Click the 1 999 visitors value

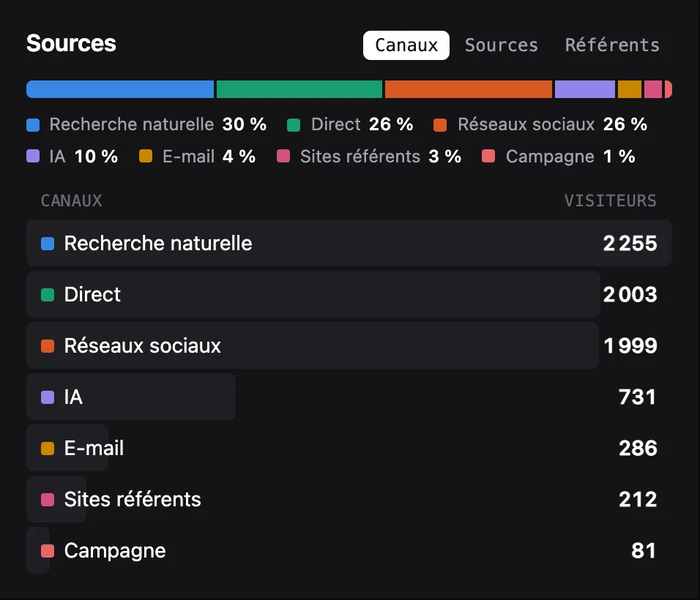[x=630, y=345]
